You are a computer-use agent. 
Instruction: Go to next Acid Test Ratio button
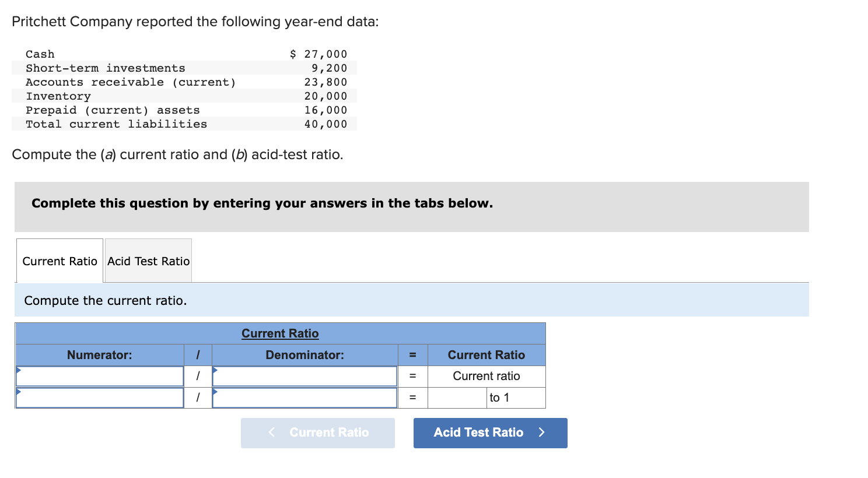point(490,433)
